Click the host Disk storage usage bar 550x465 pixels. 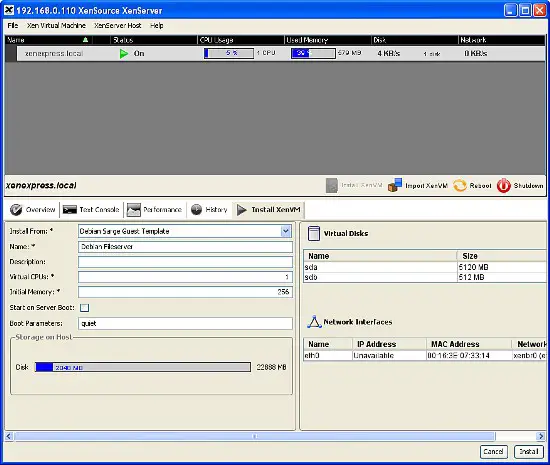click(143, 367)
